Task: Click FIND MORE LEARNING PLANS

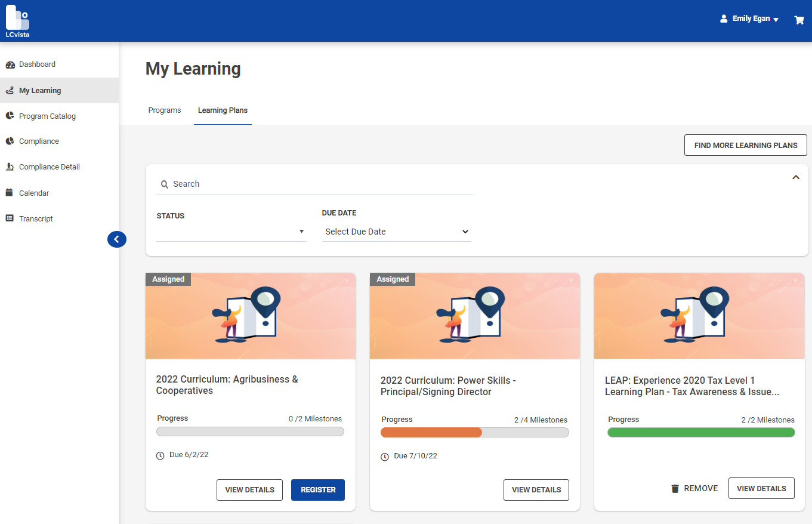Action: pos(745,145)
